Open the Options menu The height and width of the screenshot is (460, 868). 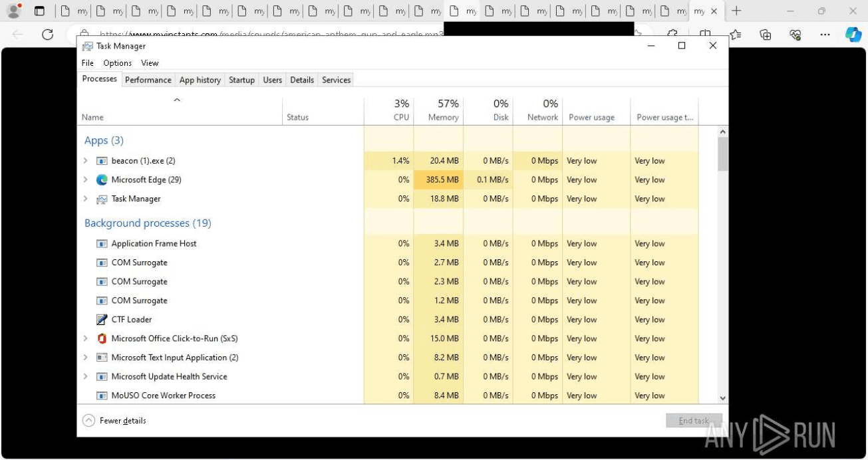[117, 63]
